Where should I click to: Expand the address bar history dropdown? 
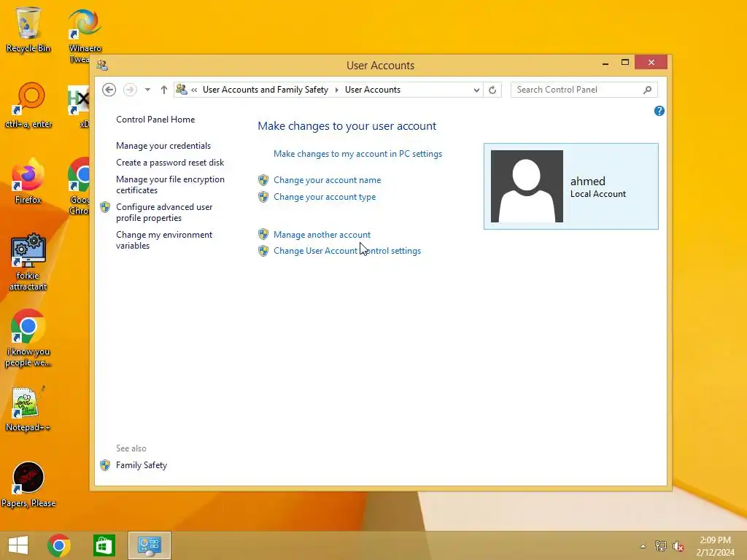tap(476, 90)
